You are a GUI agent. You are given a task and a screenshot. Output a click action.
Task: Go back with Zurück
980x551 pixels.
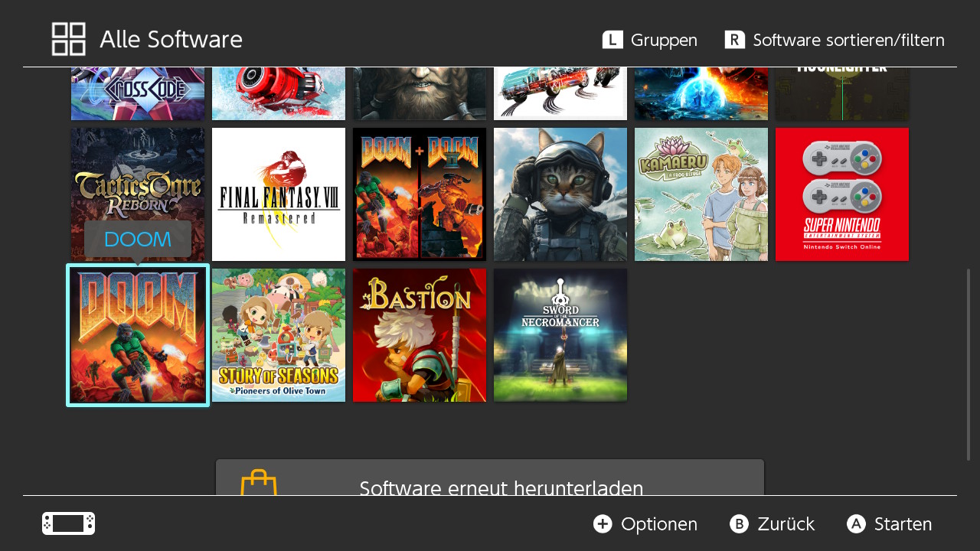[x=772, y=523]
